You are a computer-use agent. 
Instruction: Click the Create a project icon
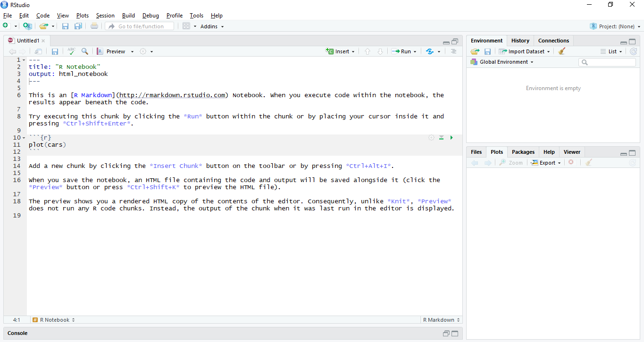click(27, 26)
